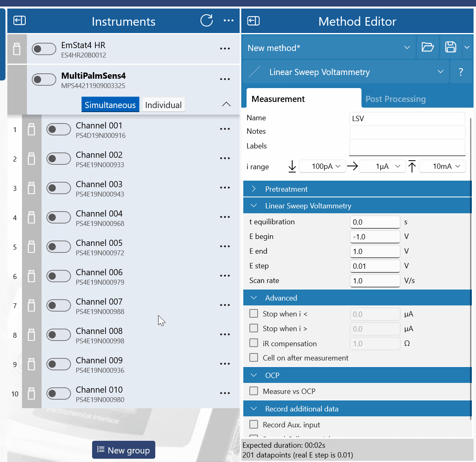
Task: Click the Channel 010 USB device icon
Action: (x=31, y=393)
